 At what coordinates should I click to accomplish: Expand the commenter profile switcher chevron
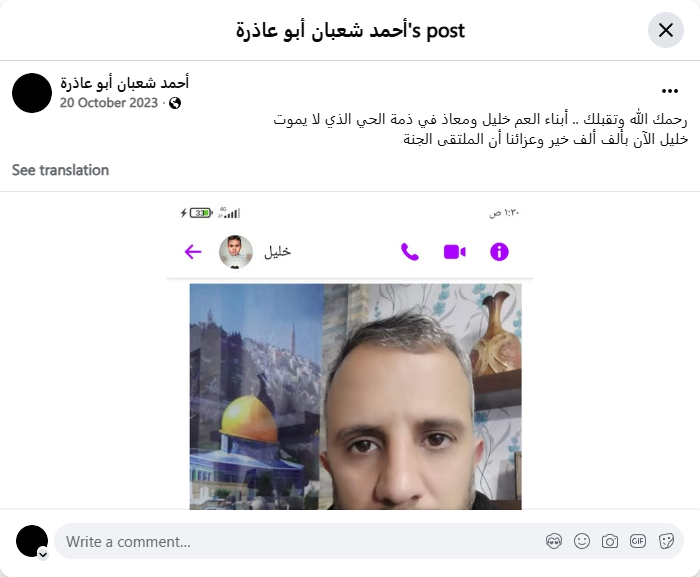(43, 555)
